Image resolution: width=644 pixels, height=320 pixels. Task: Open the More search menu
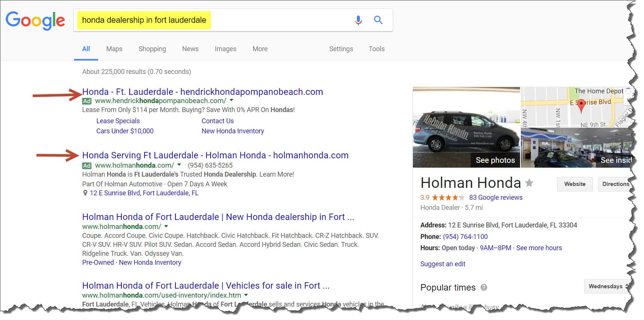[260, 49]
